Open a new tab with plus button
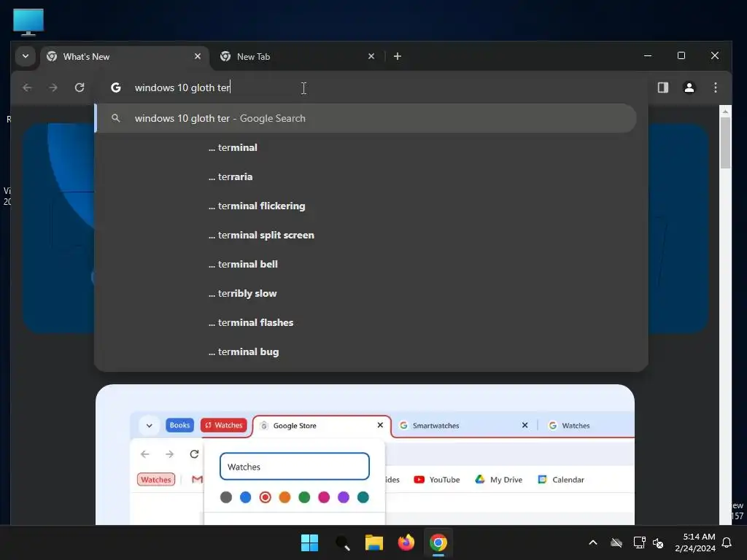 pyautogui.click(x=398, y=56)
